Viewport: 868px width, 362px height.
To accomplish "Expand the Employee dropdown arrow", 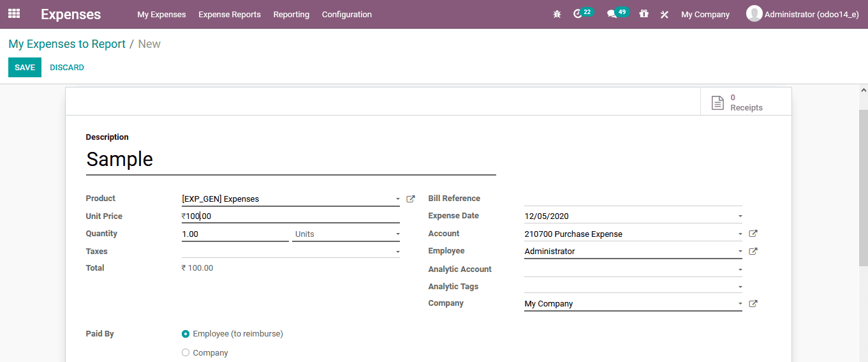I will click(740, 252).
